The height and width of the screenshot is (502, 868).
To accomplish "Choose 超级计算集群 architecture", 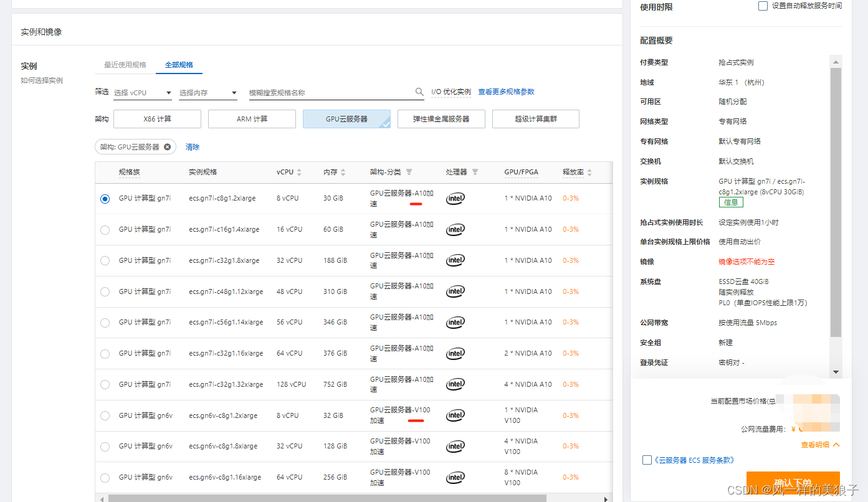I will (536, 119).
